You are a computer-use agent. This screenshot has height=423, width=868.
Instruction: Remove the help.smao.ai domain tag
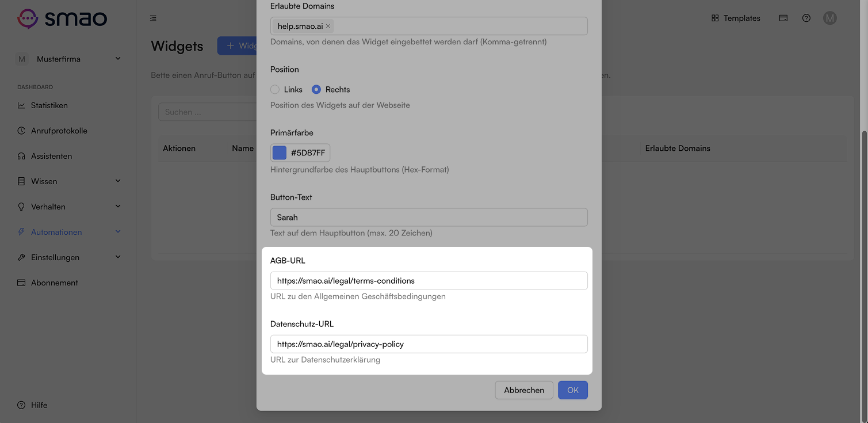coord(328,26)
